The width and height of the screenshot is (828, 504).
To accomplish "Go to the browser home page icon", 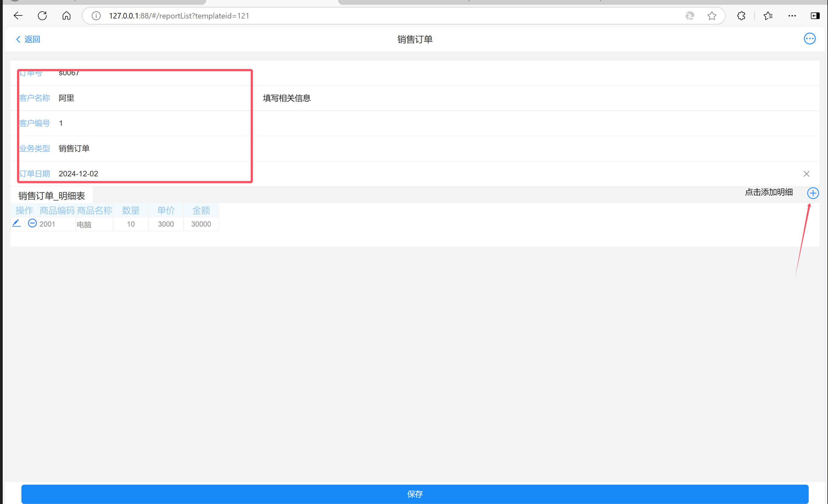I will 67,16.
